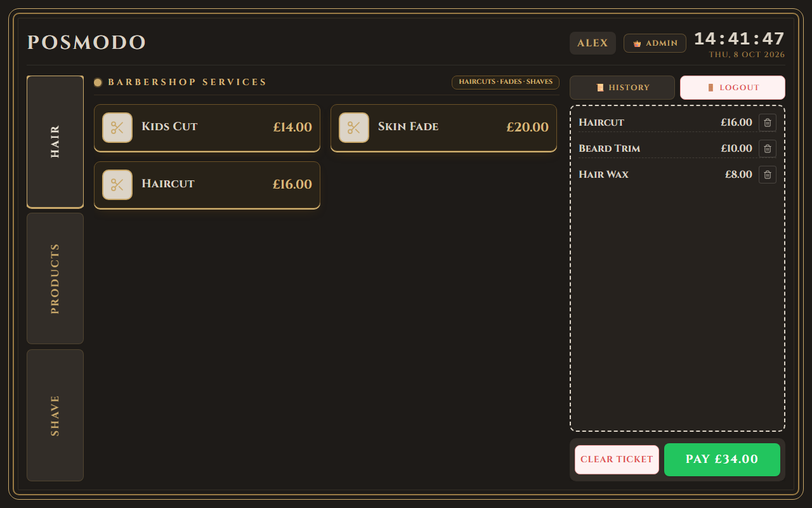The width and height of the screenshot is (812, 508).
Task: Add the Skin Fade service card
Action: [x=443, y=128]
